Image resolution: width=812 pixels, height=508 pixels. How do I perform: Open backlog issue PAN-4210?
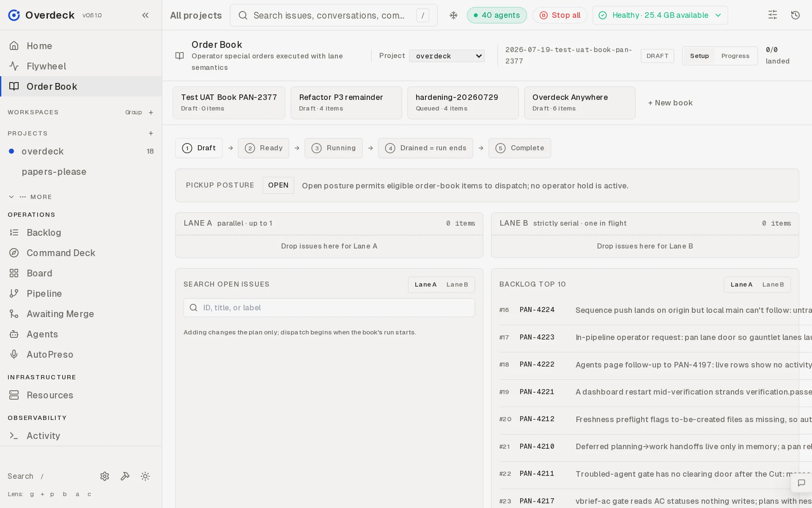coord(655,447)
